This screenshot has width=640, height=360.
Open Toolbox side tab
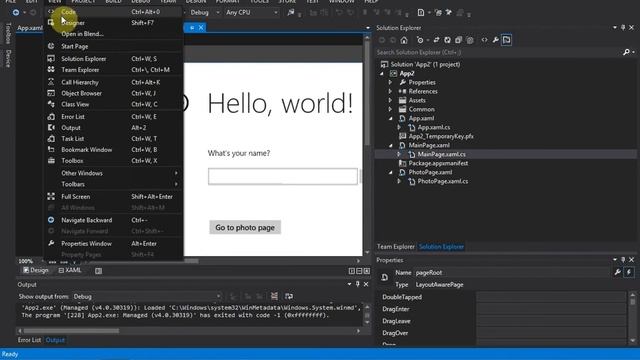8,34
